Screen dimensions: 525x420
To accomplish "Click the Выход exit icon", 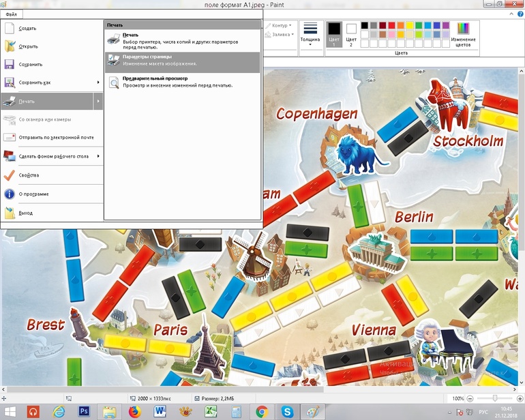I will [10, 213].
